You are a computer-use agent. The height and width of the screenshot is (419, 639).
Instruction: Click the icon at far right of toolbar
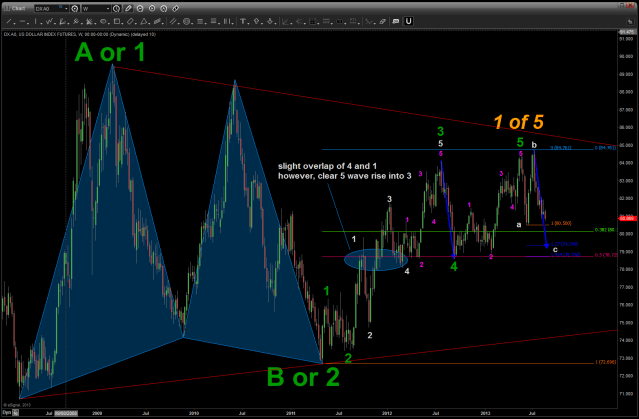(630, 22)
